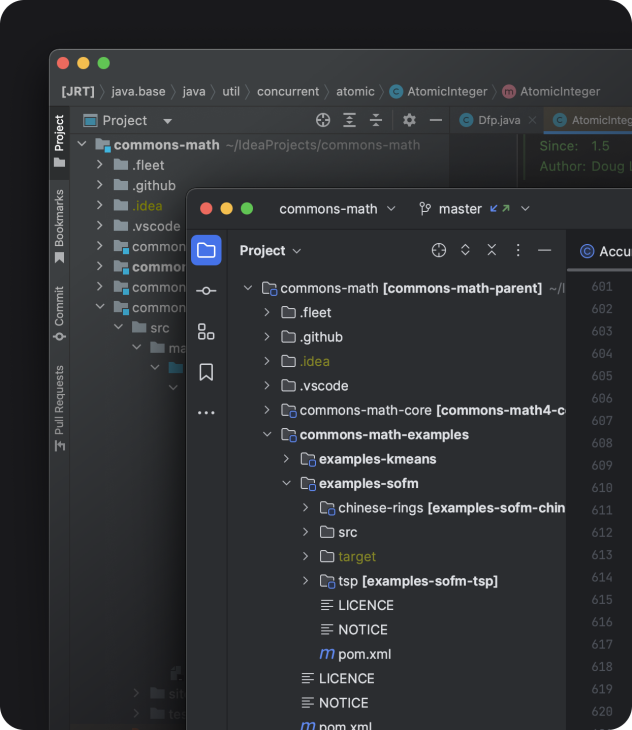Open the Project panel options kebab menu
Viewport: 632px width, 730px height.
518,250
